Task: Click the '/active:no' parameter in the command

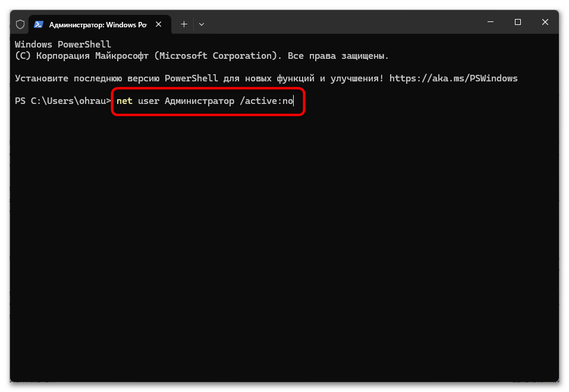Action: click(x=266, y=101)
